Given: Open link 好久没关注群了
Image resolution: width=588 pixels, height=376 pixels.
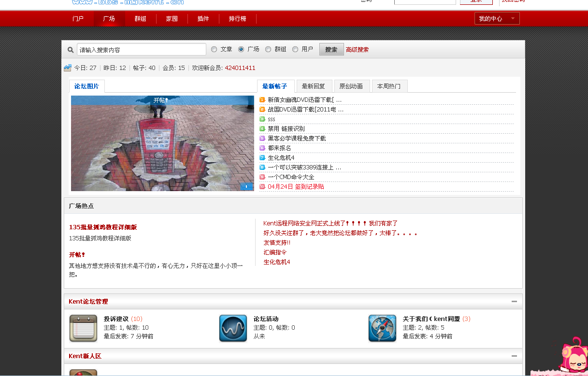Looking at the screenshot, I should pos(340,233).
